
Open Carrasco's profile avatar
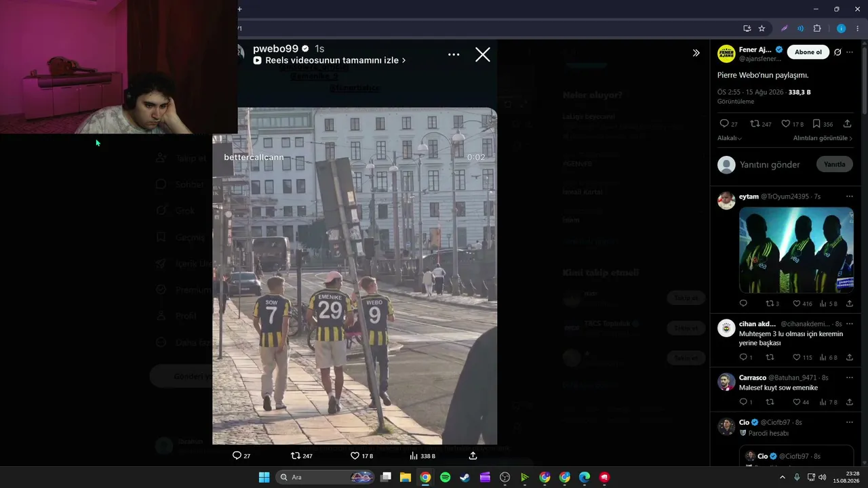(x=726, y=382)
